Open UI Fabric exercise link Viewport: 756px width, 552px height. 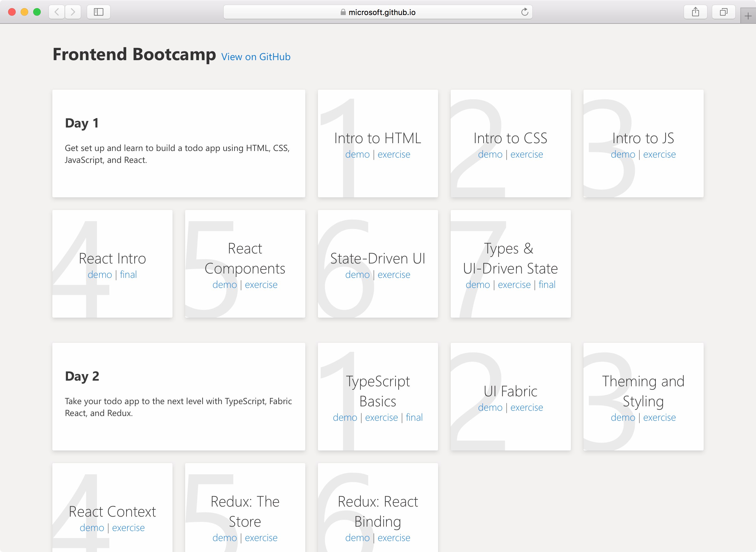tap(527, 407)
